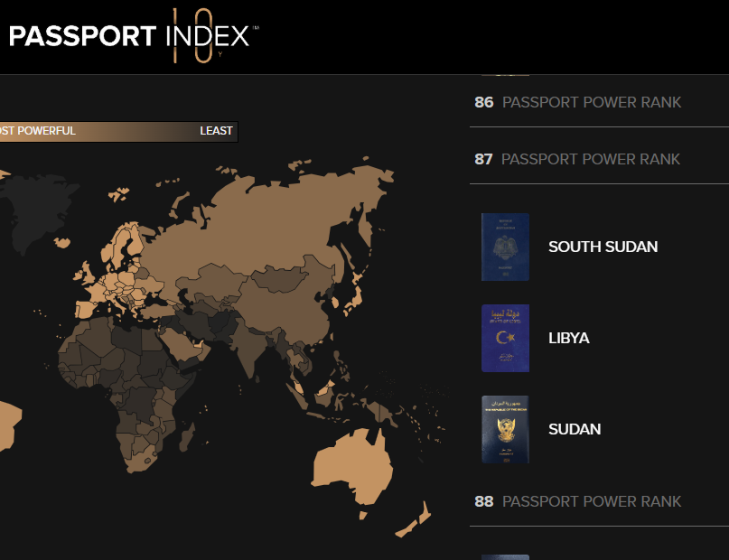Click the 87 Passport Power Rank heading
729x560 pixels.
pyautogui.click(x=577, y=159)
